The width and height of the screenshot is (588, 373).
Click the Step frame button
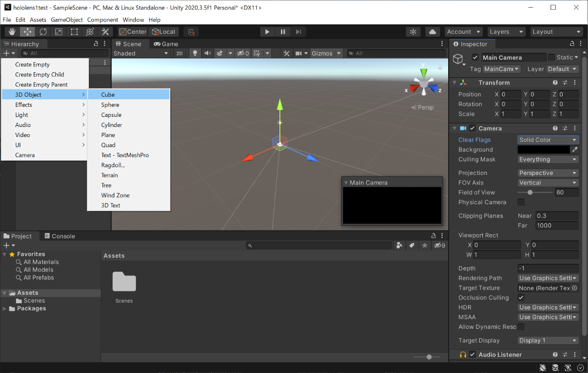point(298,32)
